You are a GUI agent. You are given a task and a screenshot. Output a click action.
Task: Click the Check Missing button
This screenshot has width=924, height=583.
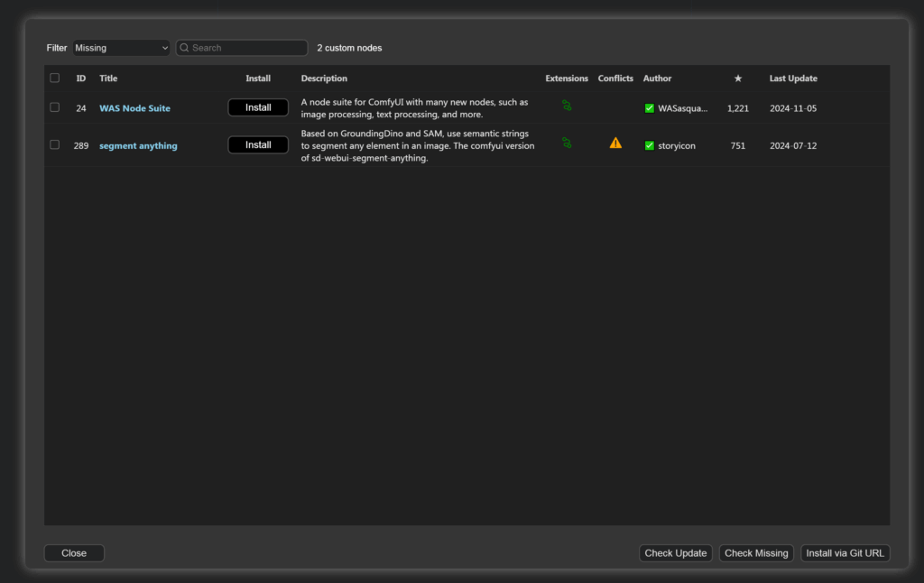coord(756,553)
